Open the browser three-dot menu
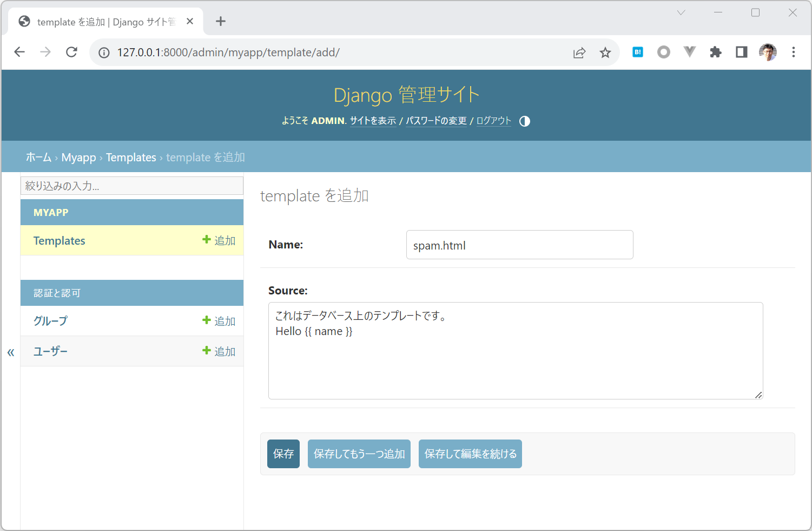Screen dimensions: 812x531 tap(793, 52)
